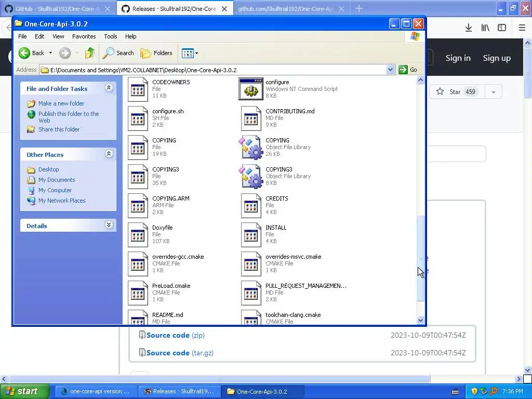The image size is (532, 399).
Task: Select the configure.sh file icon
Action: 138,118
